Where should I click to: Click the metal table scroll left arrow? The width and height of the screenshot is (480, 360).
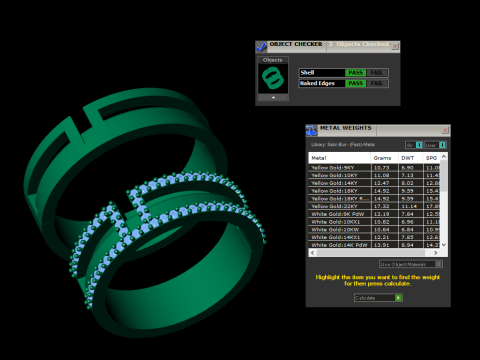(312, 253)
